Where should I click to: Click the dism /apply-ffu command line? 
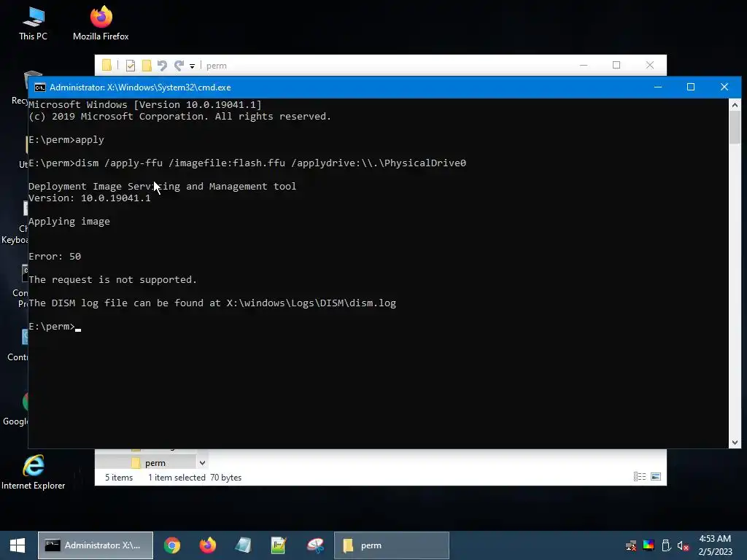pyautogui.click(x=247, y=163)
